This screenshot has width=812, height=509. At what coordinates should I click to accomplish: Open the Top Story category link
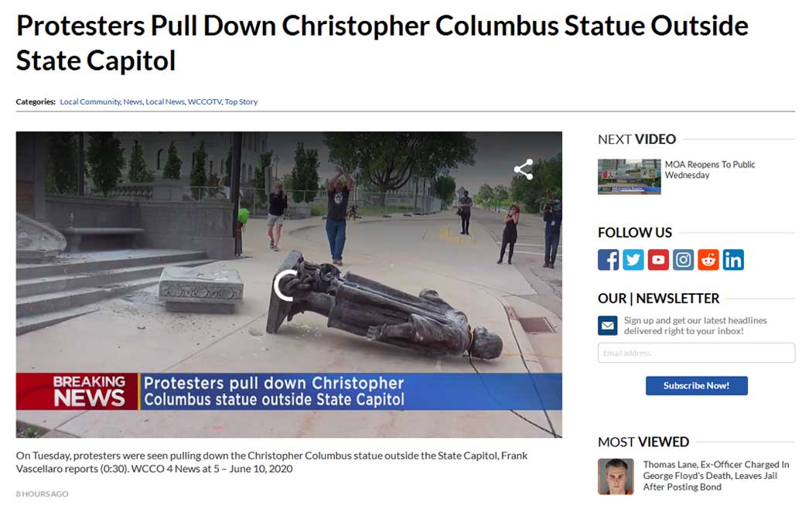pos(241,101)
